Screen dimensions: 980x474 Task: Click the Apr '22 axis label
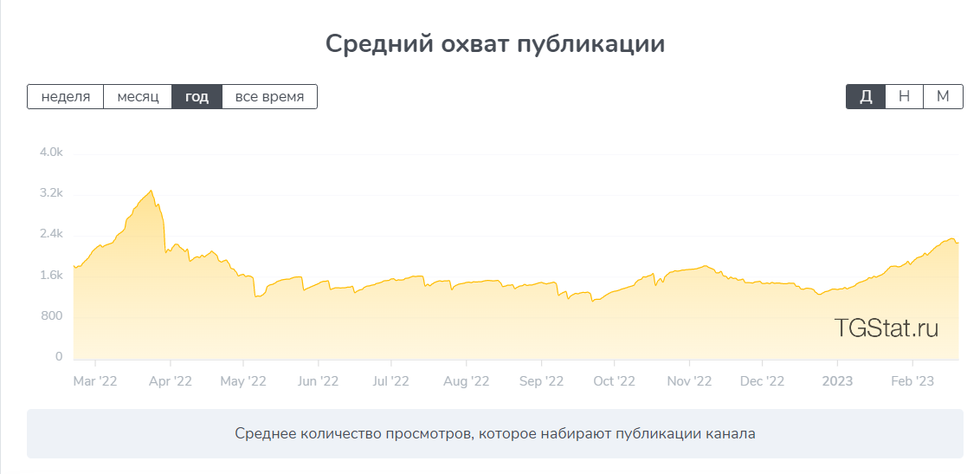[x=170, y=380]
